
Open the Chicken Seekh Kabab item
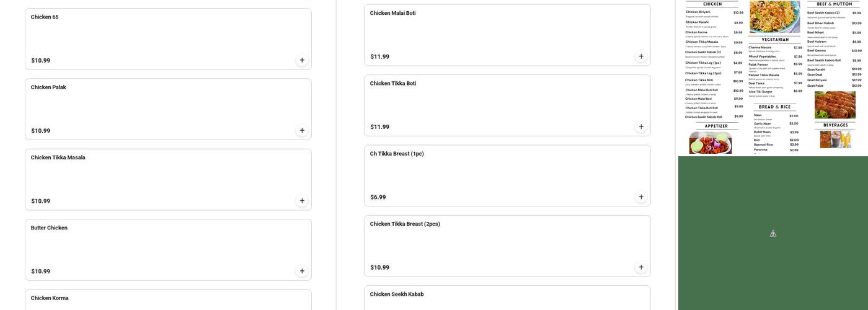click(x=507, y=298)
